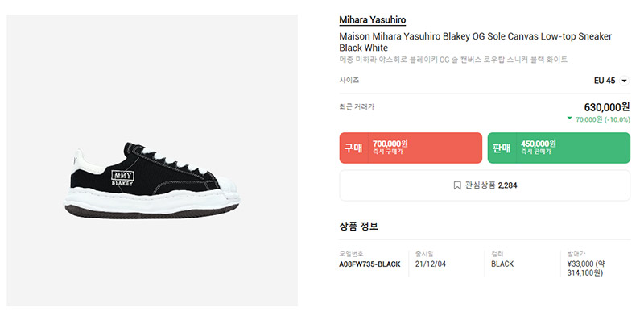Click the size dropdown arrow icon
Viewport: 644px width, 312px height.
[625, 81]
